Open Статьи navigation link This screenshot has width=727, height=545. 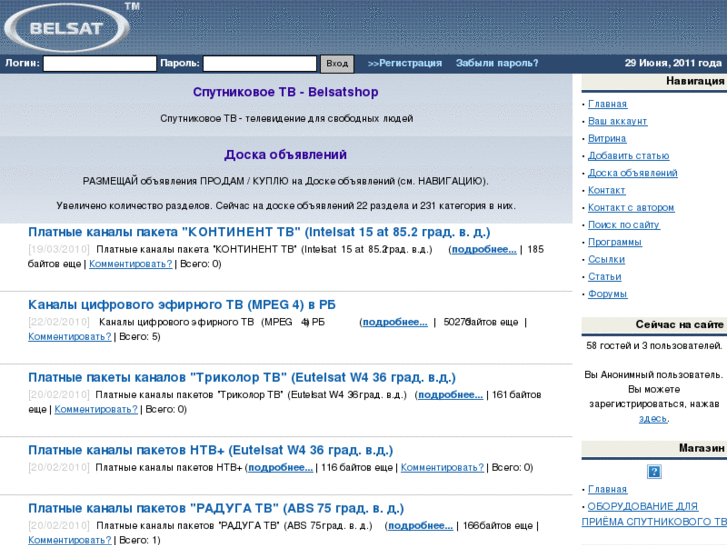tap(605, 276)
